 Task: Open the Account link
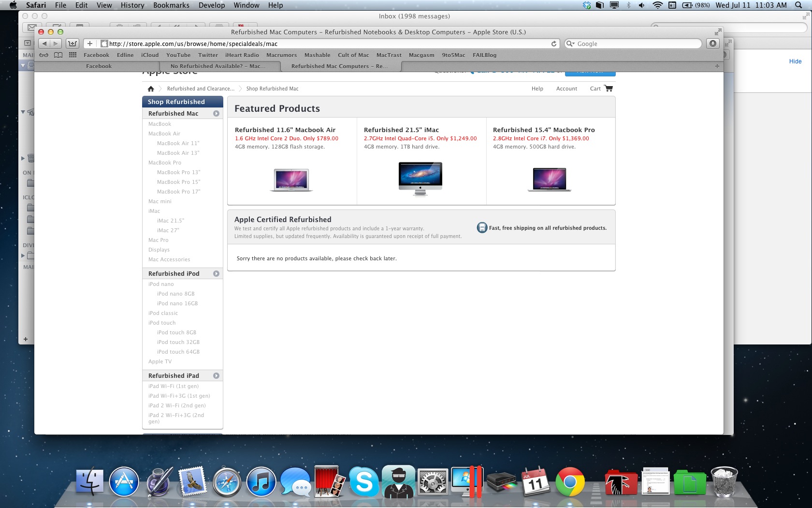coord(566,89)
